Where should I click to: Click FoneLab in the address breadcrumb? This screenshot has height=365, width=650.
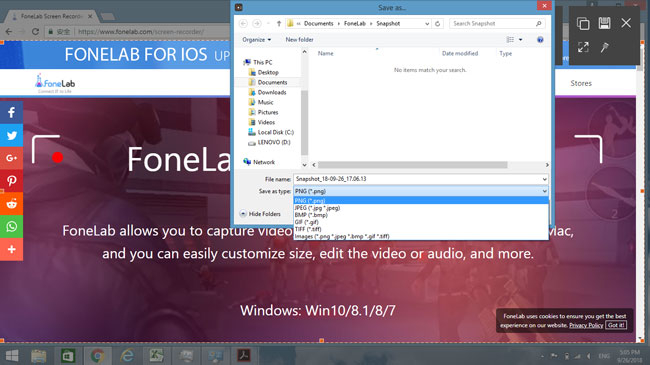(x=354, y=24)
